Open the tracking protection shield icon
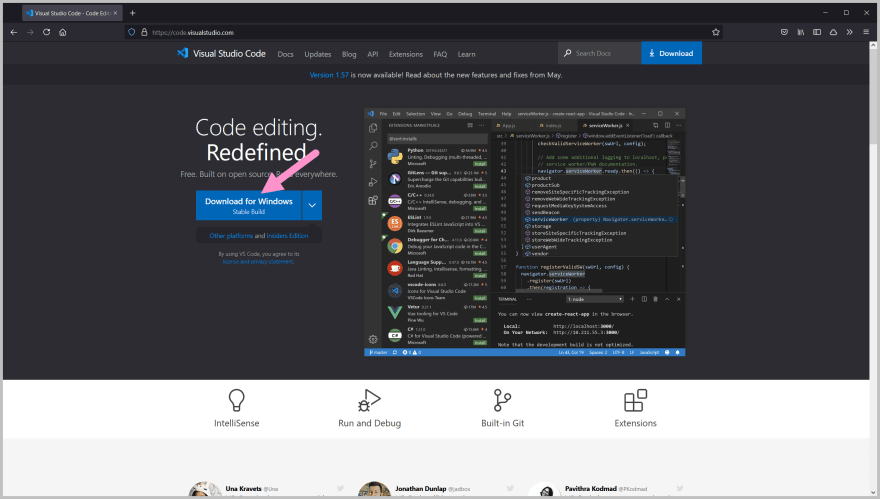 point(132,32)
